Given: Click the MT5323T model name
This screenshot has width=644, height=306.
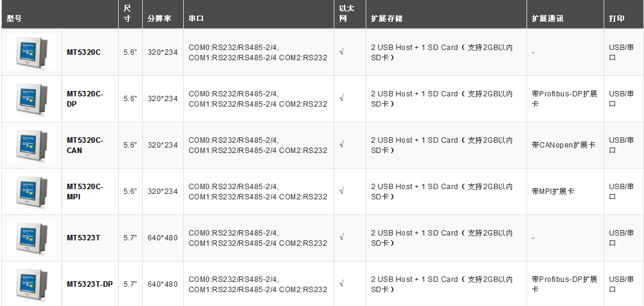Looking at the screenshot, I should pos(84,238).
